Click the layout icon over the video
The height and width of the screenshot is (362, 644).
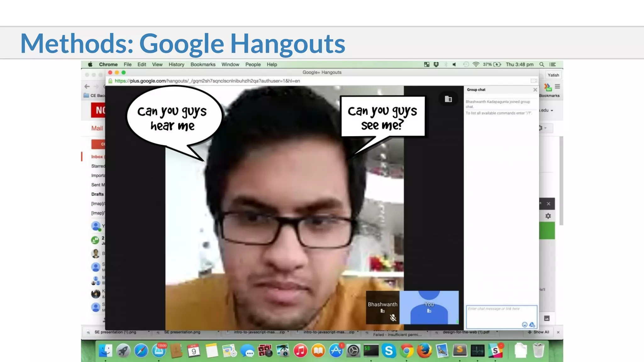[x=448, y=99]
